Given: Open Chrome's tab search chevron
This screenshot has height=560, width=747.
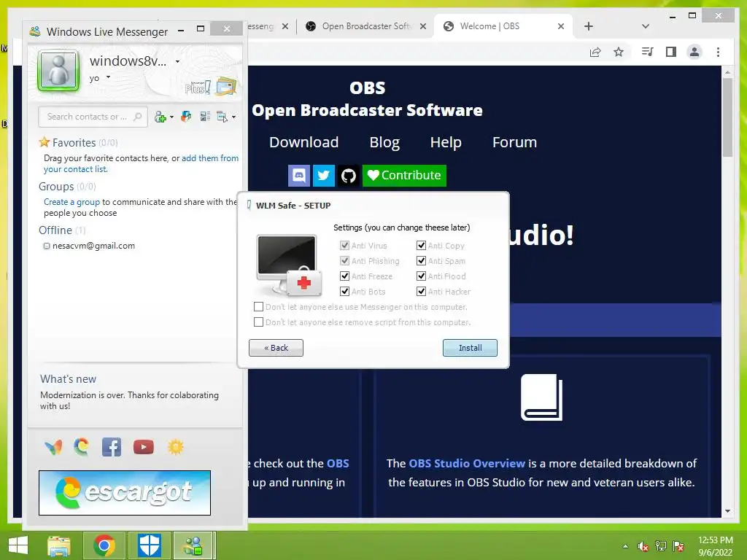Looking at the screenshot, I should coord(645,26).
